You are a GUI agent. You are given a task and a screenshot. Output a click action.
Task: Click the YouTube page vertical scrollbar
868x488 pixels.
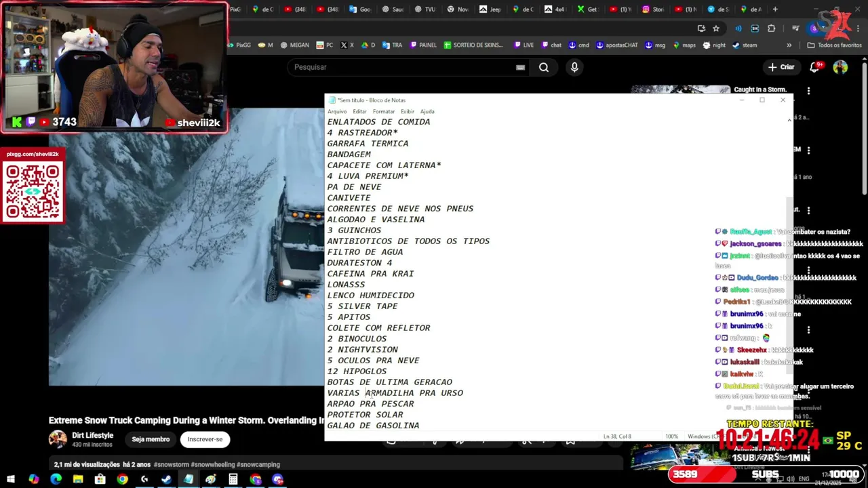coord(864,129)
